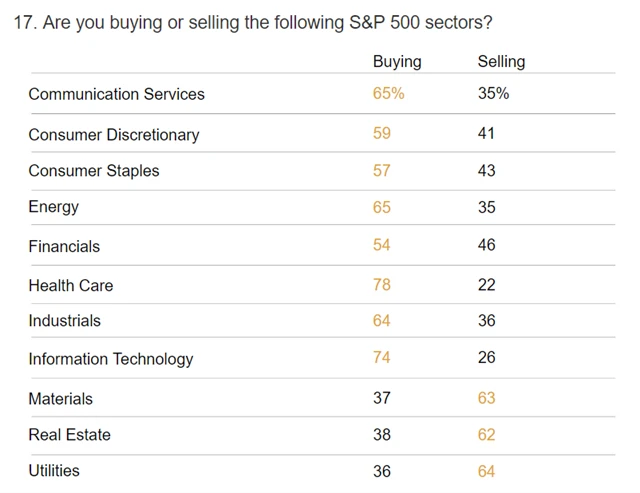
Task: Click the Materials 63 selling value
Action: coord(486,398)
